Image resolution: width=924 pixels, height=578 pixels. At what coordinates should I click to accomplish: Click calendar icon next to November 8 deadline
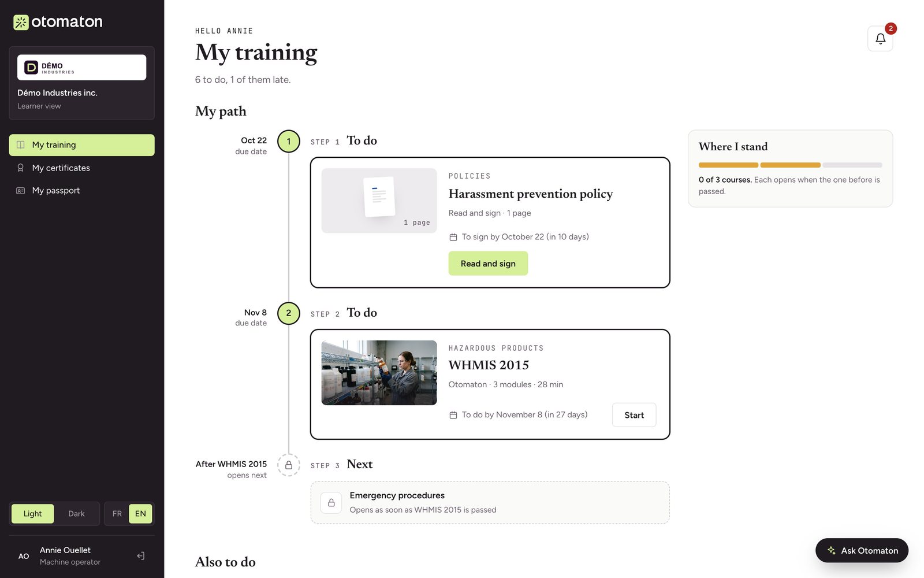(x=453, y=415)
